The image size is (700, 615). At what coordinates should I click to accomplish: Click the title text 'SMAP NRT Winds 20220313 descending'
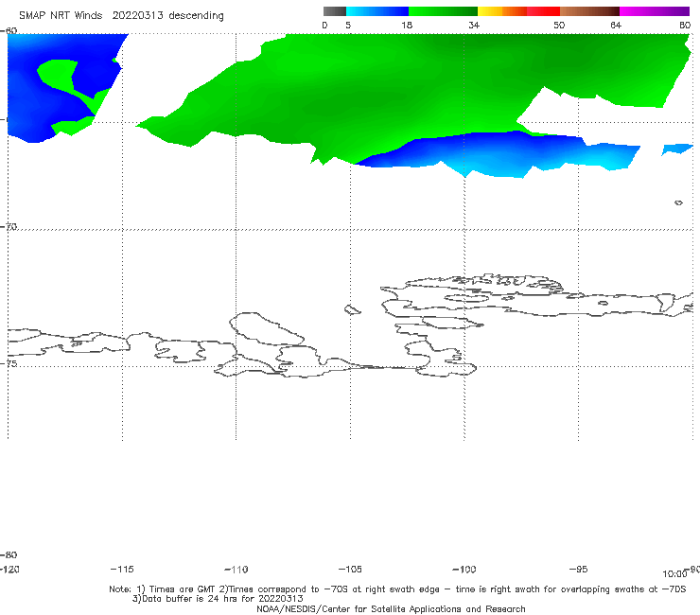tap(121, 16)
